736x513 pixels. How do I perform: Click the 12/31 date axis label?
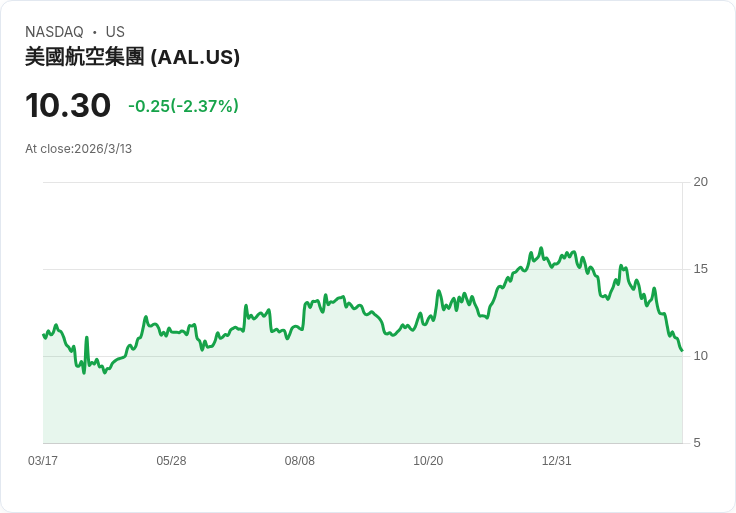557,460
